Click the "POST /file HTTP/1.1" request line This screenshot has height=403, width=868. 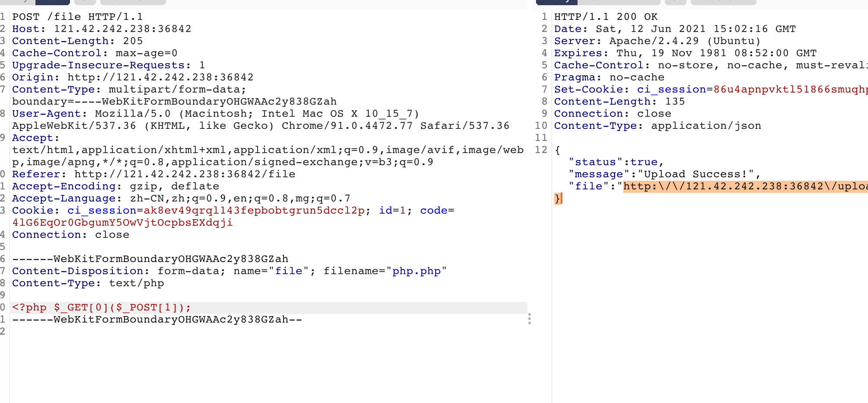[x=77, y=17]
